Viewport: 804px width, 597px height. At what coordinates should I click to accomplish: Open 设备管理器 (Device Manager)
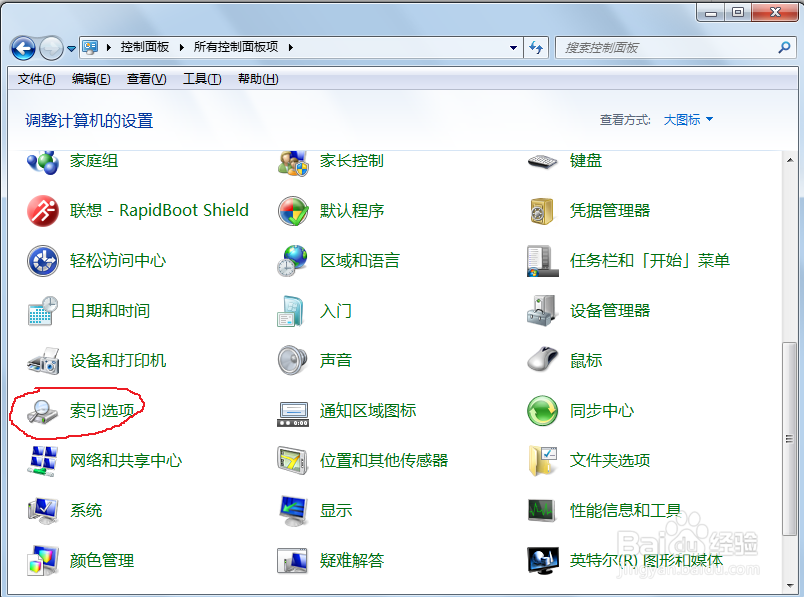pos(613,310)
